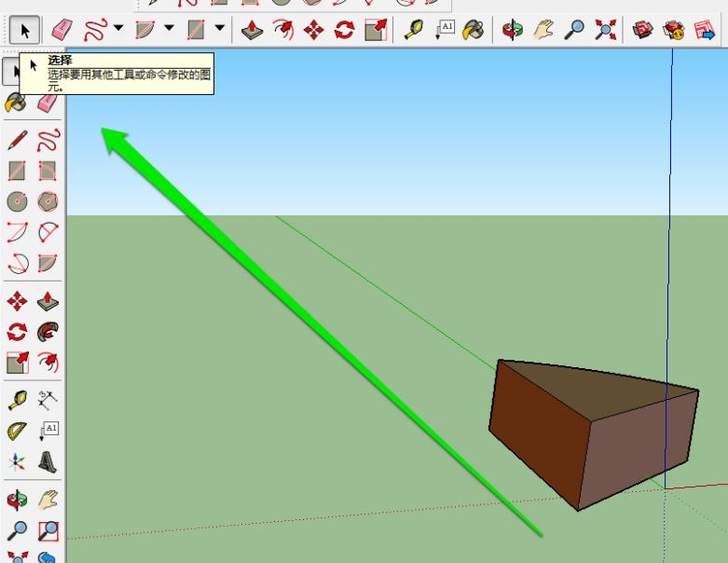Choose the Offset tool in left palette
728x563 pixels.
pyautogui.click(x=48, y=363)
